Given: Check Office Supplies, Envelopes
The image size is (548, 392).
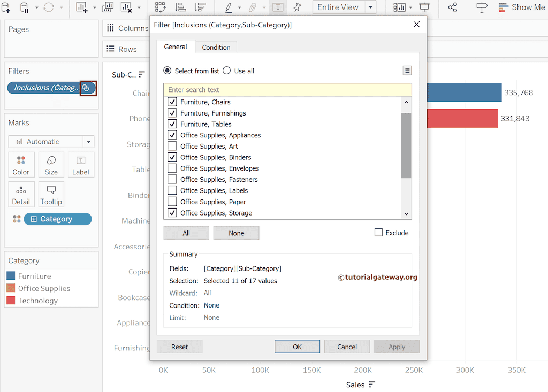Looking at the screenshot, I should coord(172,168).
